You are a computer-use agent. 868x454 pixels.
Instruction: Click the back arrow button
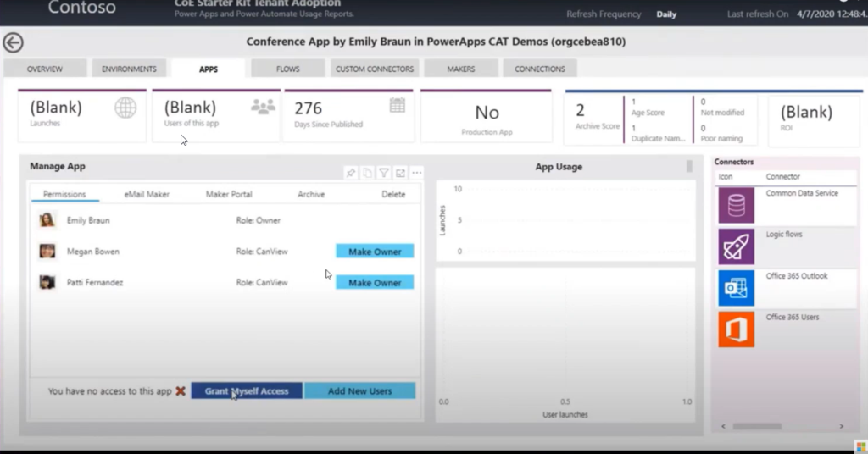tap(13, 42)
